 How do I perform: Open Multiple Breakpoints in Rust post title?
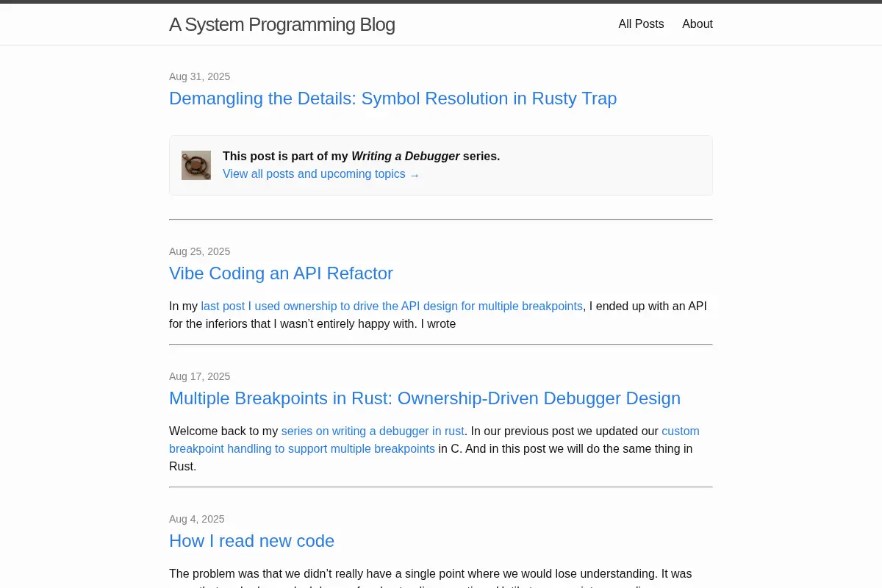(425, 398)
